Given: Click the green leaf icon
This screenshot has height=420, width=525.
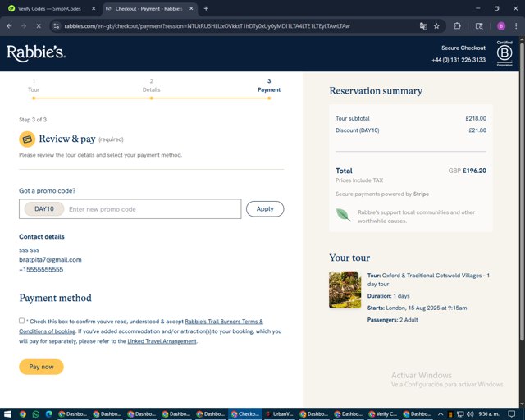Looking at the screenshot, I should (343, 215).
